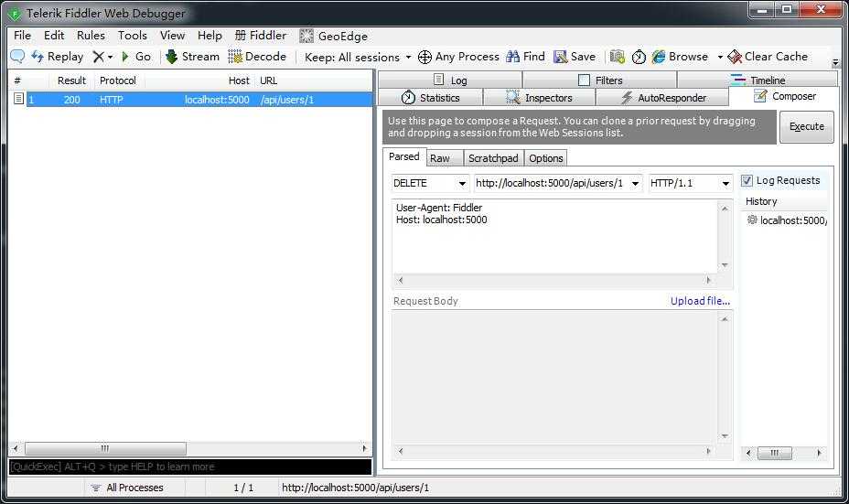This screenshot has height=504, width=849.
Task: Open the Rules menu
Action: coord(91,35)
